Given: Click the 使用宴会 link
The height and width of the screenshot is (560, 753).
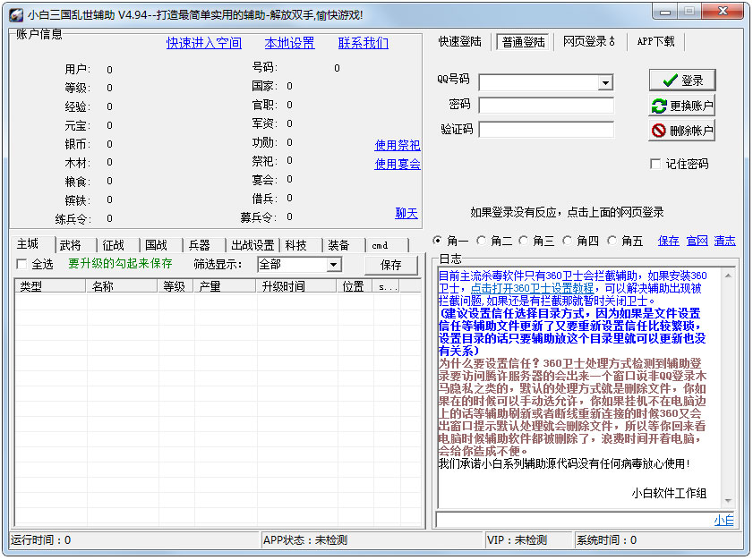Looking at the screenshot, I should 398,164.
